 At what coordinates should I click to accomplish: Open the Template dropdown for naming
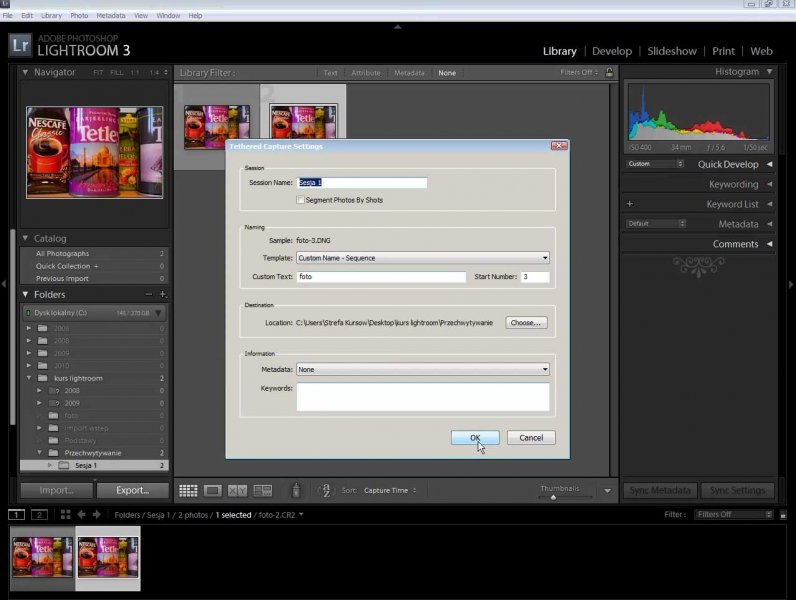(423, 258)
